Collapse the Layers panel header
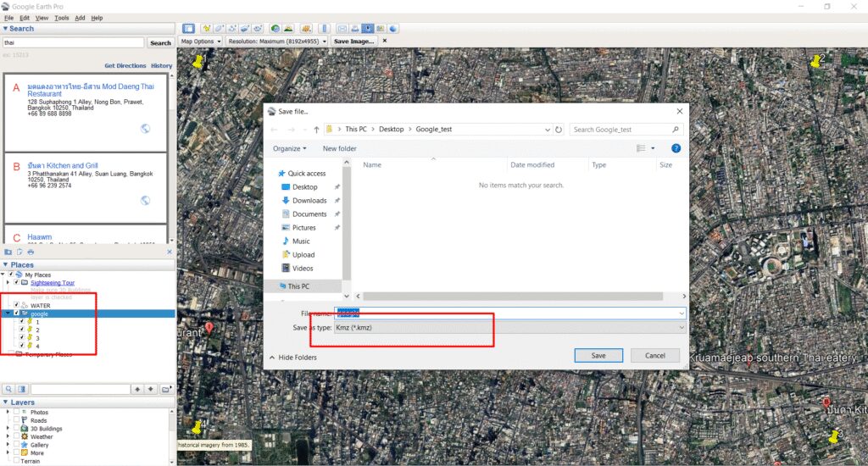 (87, 402)
